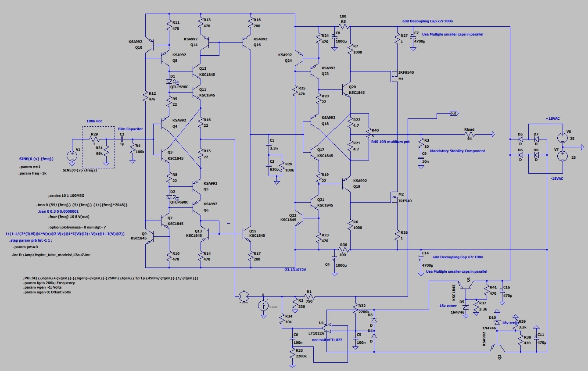Select the '.step param prb list -1 1' directive
588x371 pixels.
(x=30, y=240)
